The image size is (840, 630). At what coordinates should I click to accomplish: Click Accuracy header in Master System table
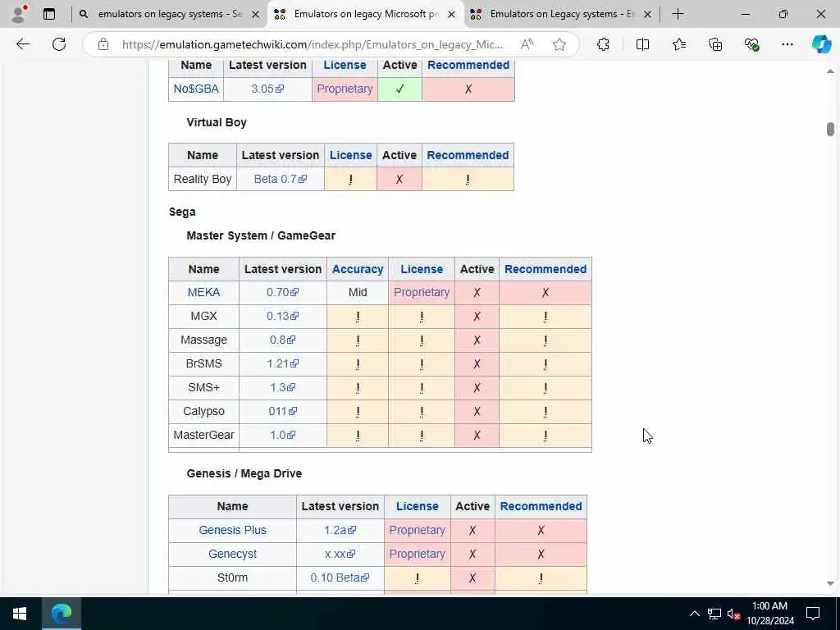[x=358, y=269]
